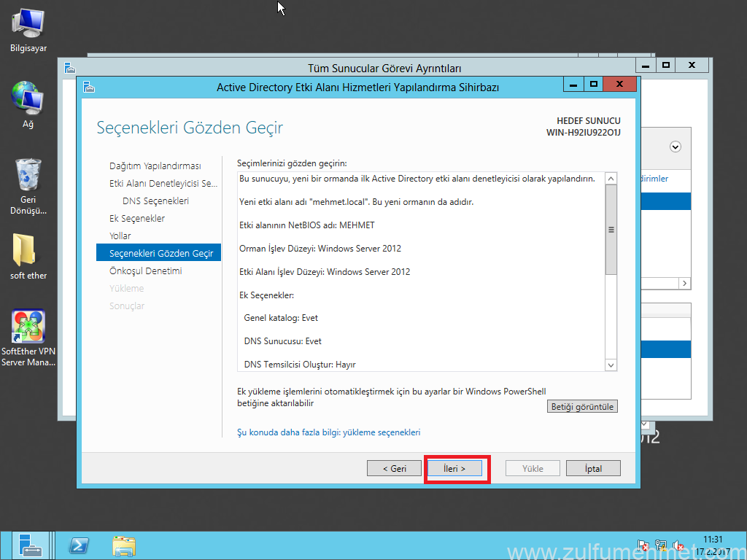Select Dağıtım Yapılandırması wizard step
The height and width of the screenshot is (560, 747).
[155, 166]
